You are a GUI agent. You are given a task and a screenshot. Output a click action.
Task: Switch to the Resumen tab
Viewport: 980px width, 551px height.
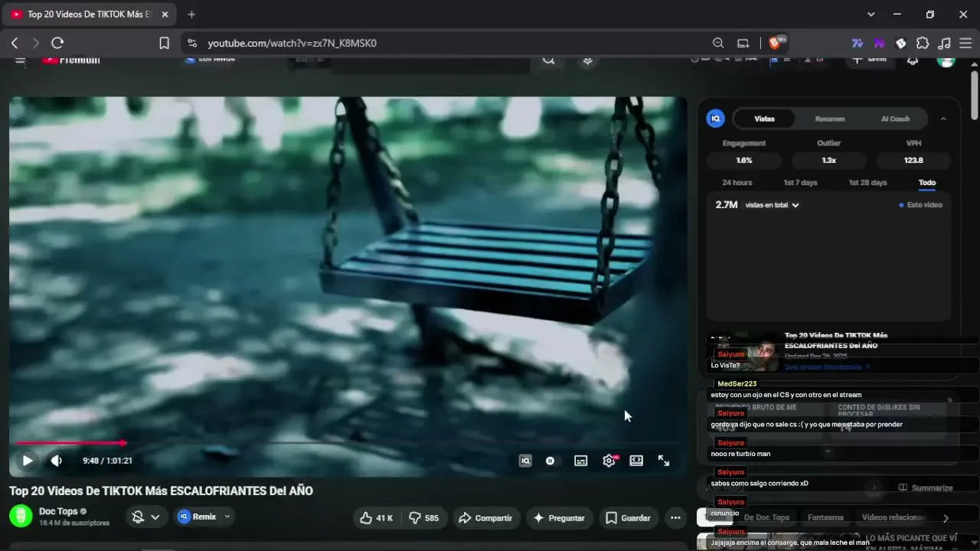[x=830, y=119]
